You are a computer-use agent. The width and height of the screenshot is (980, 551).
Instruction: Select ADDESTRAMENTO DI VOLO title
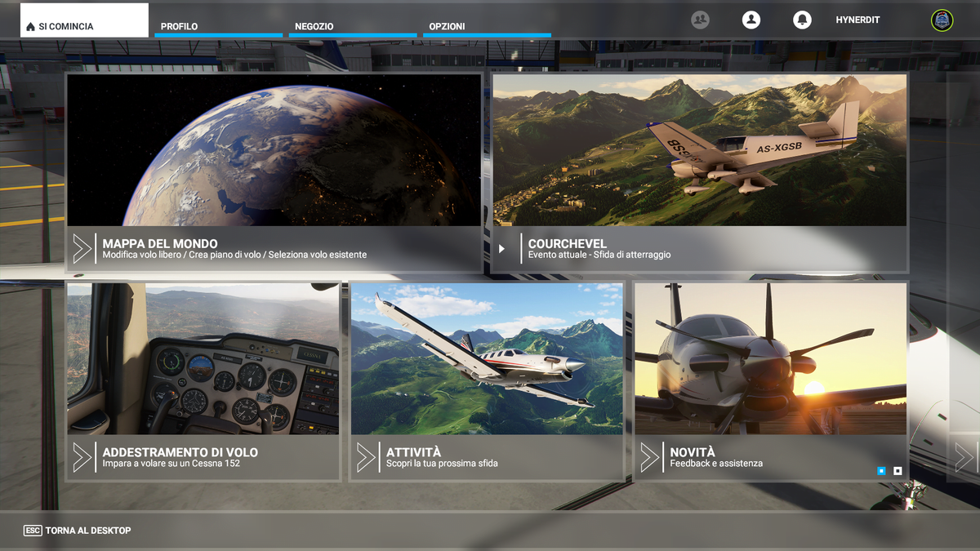coord(180,452)
